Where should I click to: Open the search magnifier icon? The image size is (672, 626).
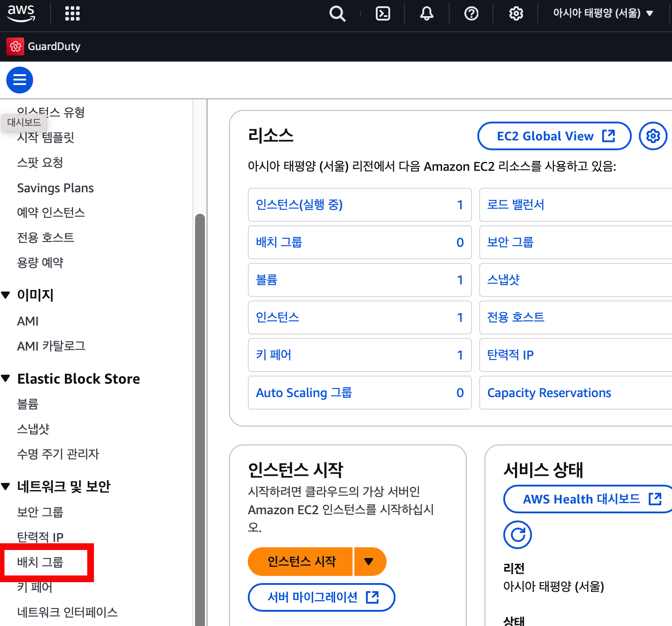click(x=337, y=13)
